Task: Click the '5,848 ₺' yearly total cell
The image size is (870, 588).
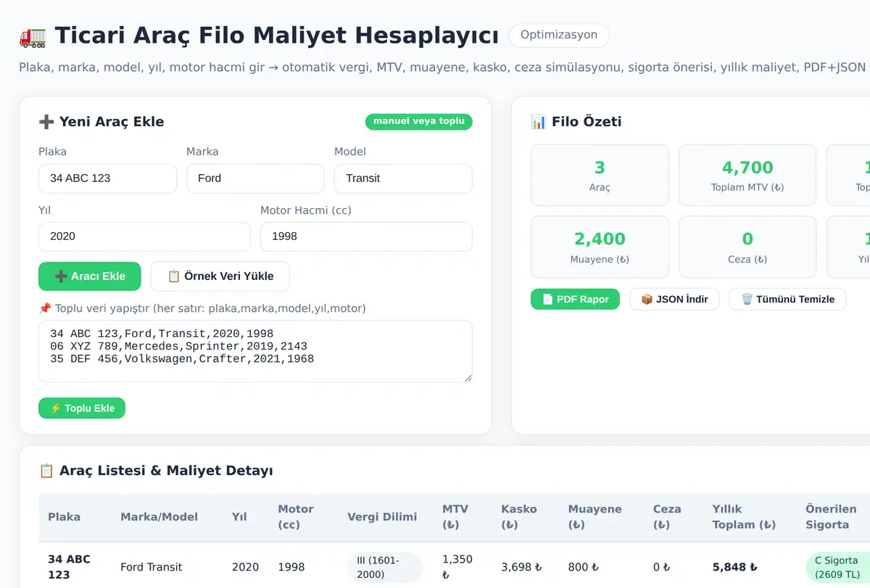Action: 734,567
